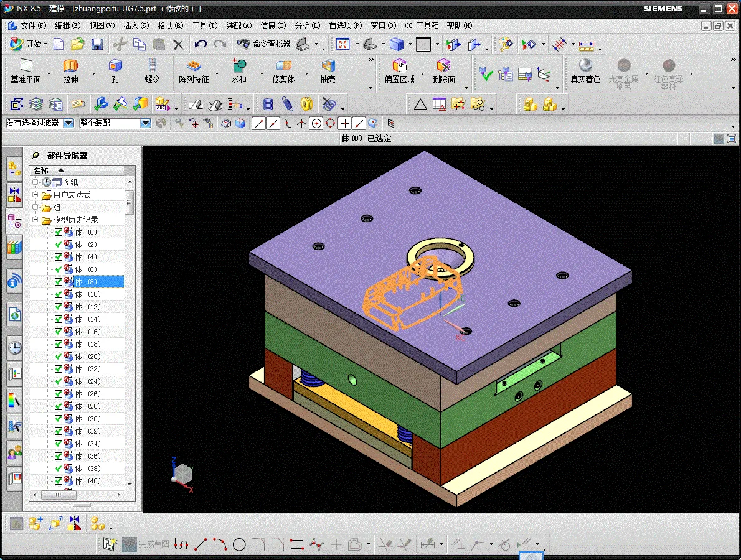
Task: Open the 阵列特征 dropdown arrow
Action: click(217, 73)
